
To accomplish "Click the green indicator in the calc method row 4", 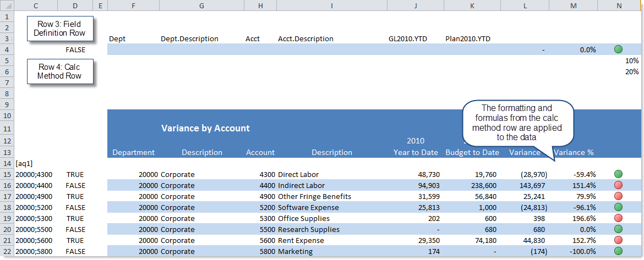I will click(x=618, y=49).
